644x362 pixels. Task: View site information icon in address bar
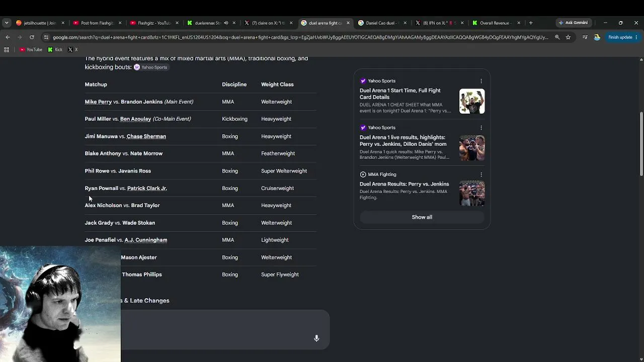(x=46, y=37)
